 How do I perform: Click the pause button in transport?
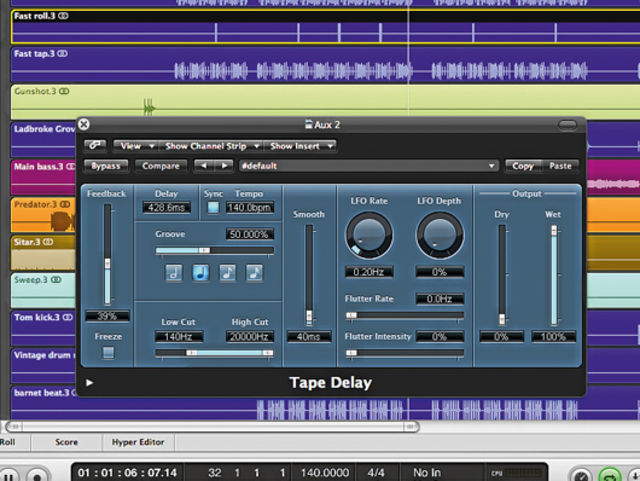[9, 476]
